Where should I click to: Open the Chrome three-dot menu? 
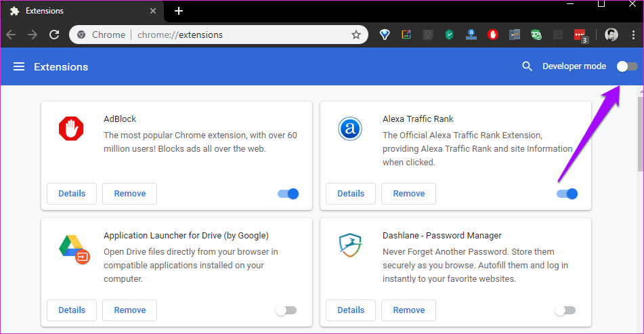pyautogui.click(x=633, y=35)
